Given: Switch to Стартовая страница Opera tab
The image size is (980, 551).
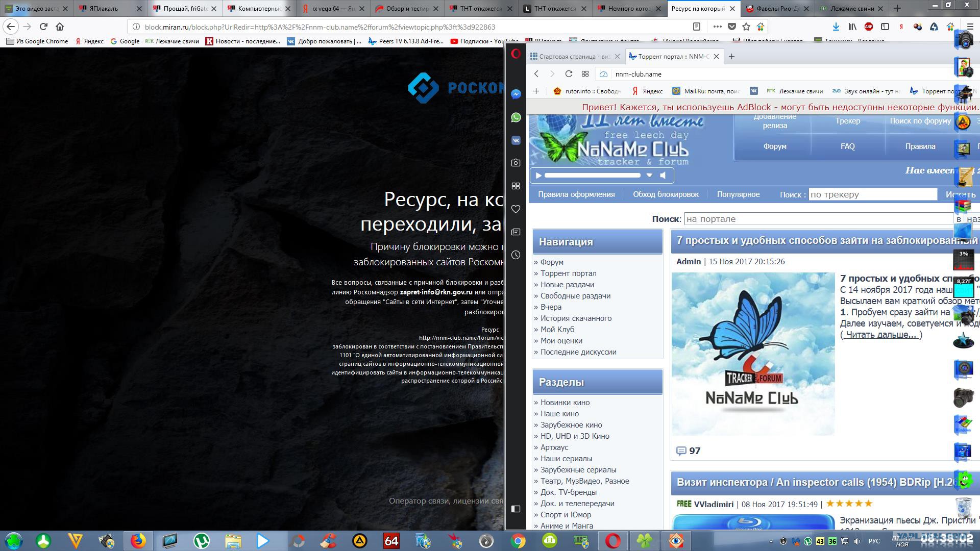Looking at the screenshot, I should click(x=575, y=57).
